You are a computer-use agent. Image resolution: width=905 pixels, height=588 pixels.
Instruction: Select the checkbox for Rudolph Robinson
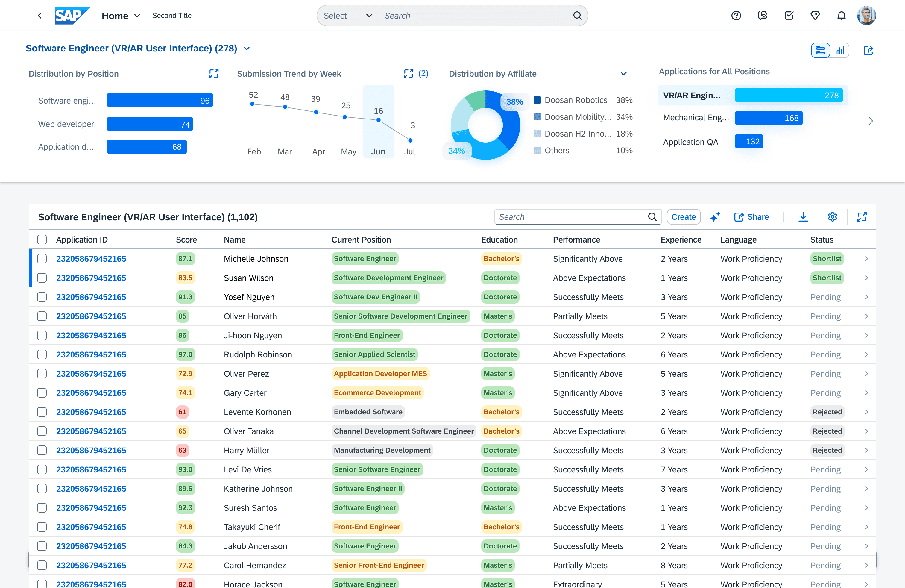click(x=42, y=354)
